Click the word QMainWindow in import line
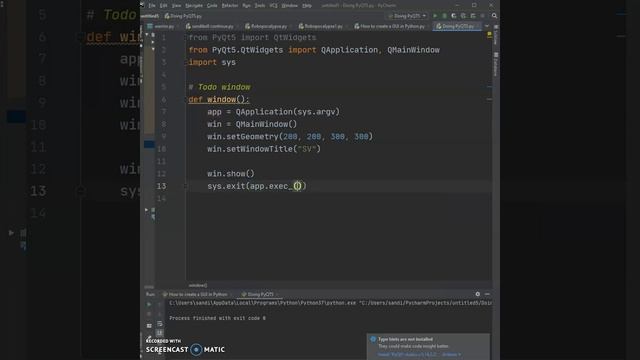The width and height of the screenshot is (640, 360). coord(413,50)
